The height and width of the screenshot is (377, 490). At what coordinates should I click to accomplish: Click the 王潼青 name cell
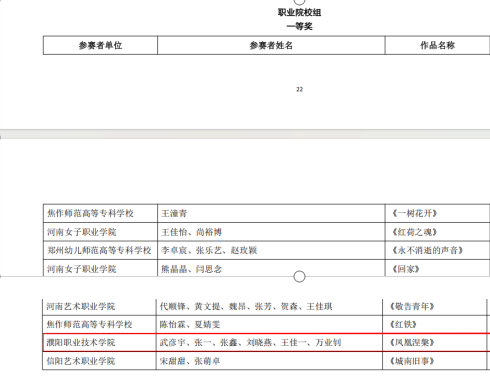point(271,213)
